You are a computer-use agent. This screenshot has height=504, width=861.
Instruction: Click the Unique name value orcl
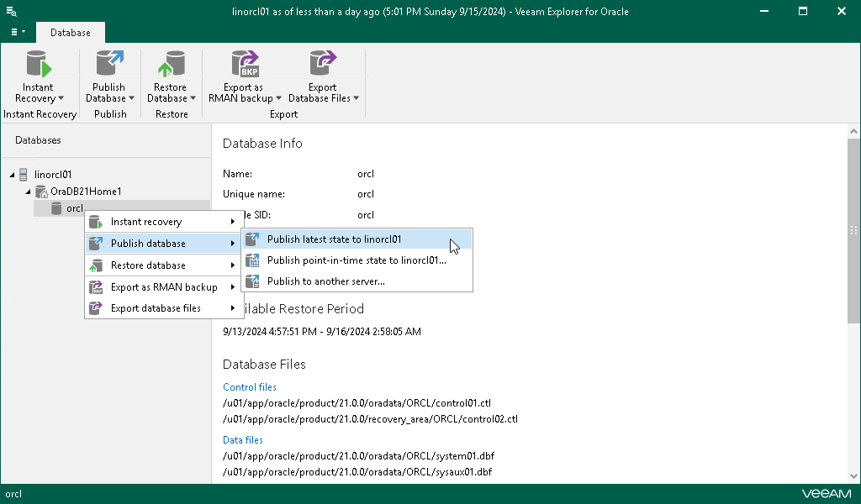[x=366, y=194]
